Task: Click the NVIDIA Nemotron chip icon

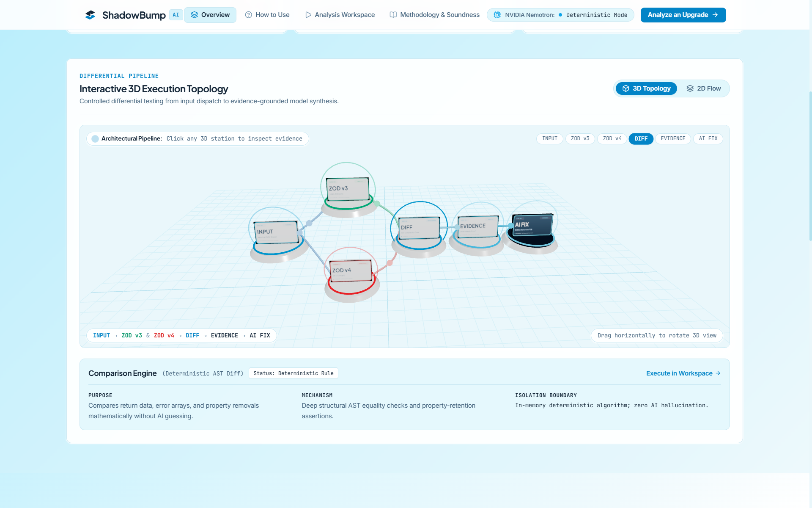Action: (x=497, y=15)
